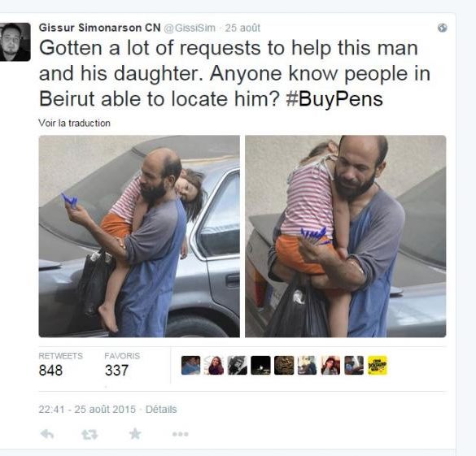Click the reply arrow icon
The height and width of the screenshot is (456, 476).
click(x=47, y=435)
